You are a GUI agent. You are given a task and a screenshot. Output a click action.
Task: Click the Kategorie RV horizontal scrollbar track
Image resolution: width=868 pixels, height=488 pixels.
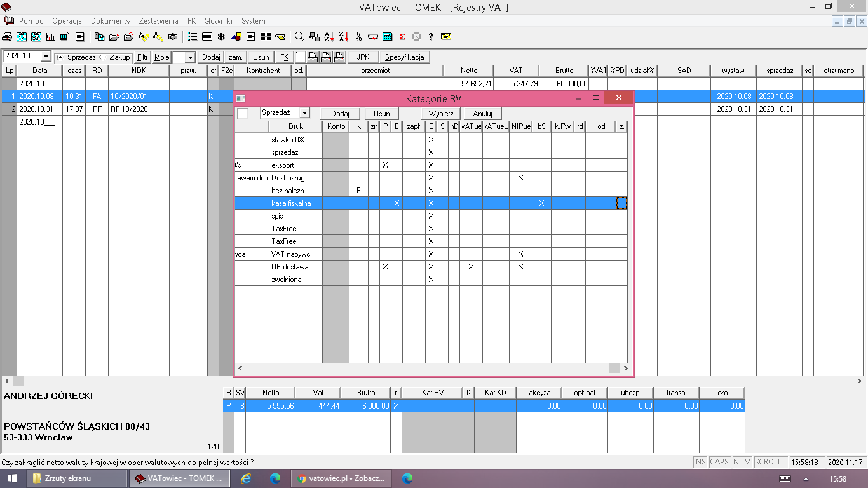click(419, 368)
